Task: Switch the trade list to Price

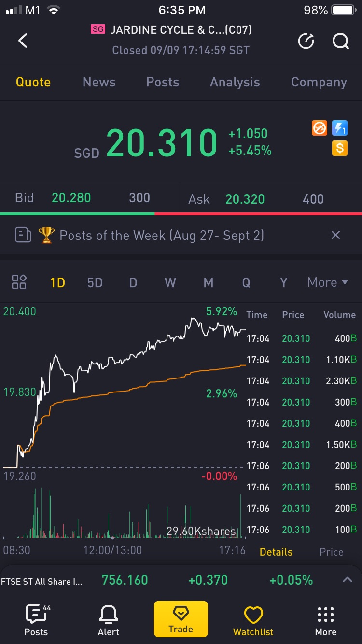Action: pyautogui.click(x=332, y=552)
